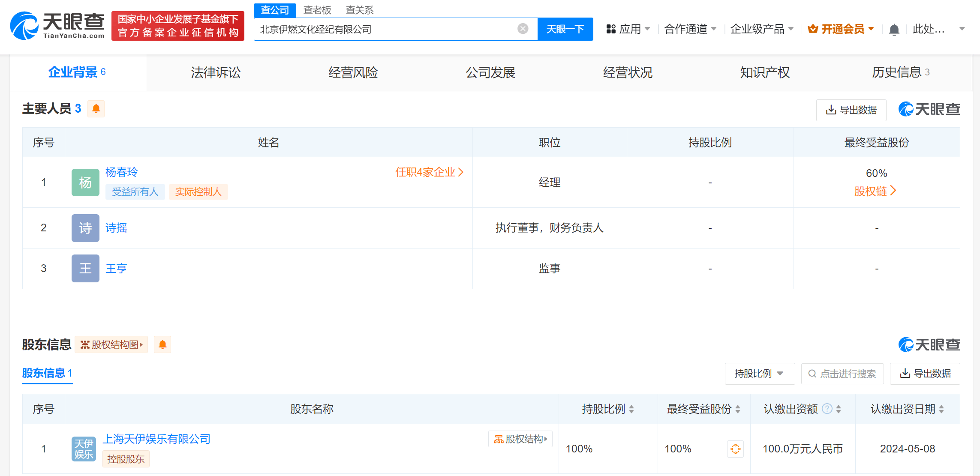
Task: Click the 天眼一下 search button
Action: click(565, 29)
